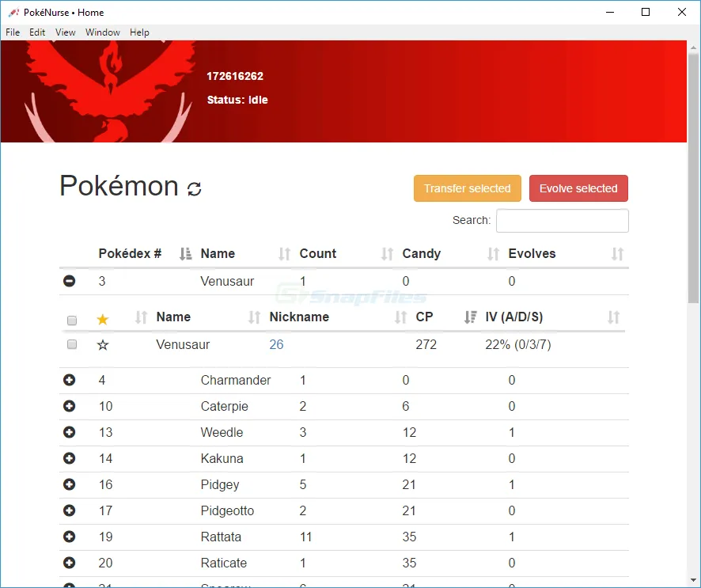Image resolution: width=701 pixels, height=588 pixels.
Task: Sort by Count column arrows
Action: pyautogui.click(x=387, y=254)
